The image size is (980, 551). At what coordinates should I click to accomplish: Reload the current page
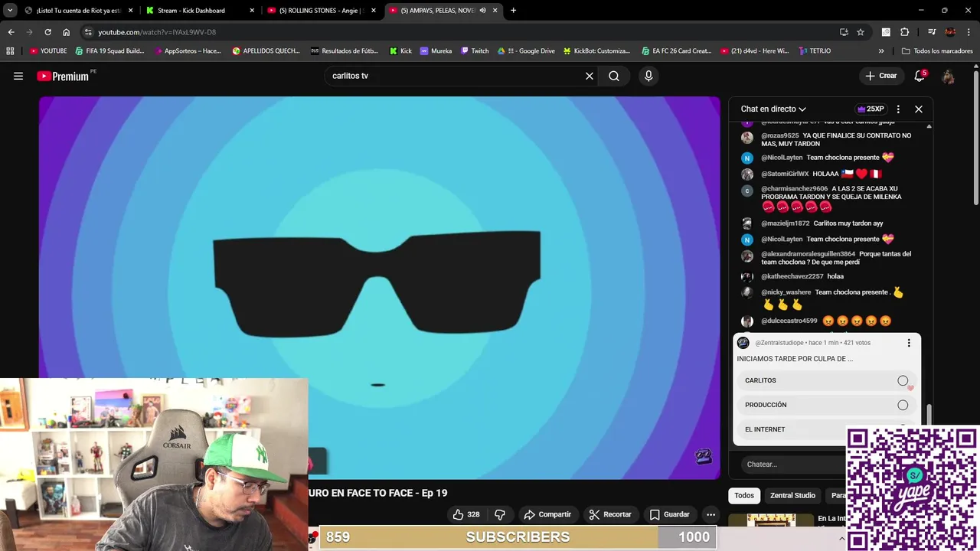tap(47, 32)
